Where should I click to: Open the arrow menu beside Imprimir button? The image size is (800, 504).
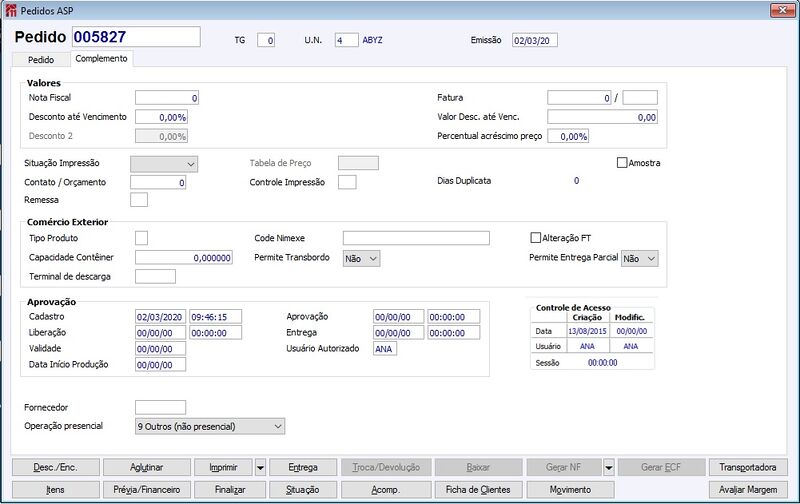(x=260, y=467)
